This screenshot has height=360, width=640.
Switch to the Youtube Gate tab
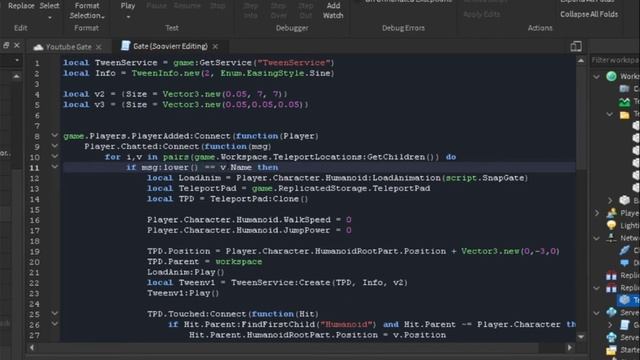pyautogui.click(x=69, y=47)
